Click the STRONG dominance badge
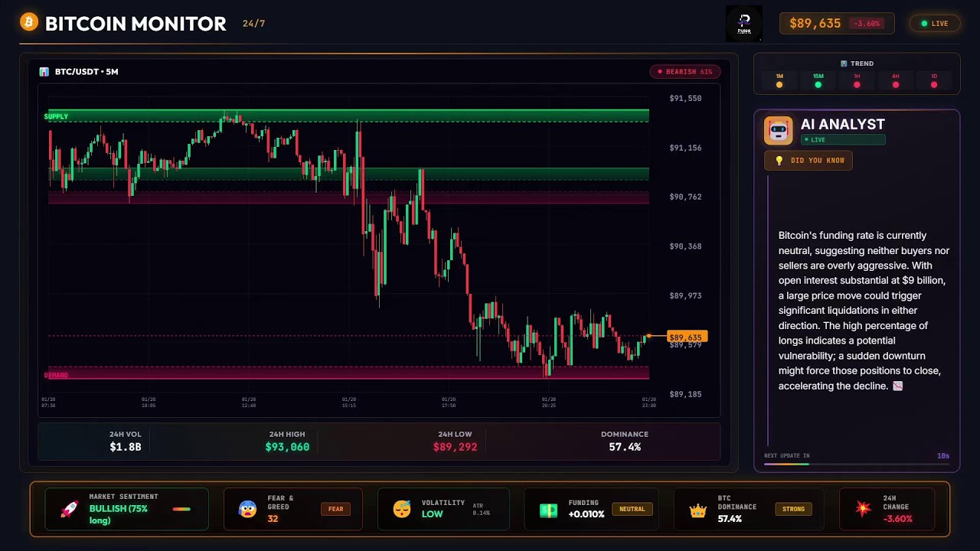The height and width of the screenshot is (551, 980). click(x=793, y=509)
